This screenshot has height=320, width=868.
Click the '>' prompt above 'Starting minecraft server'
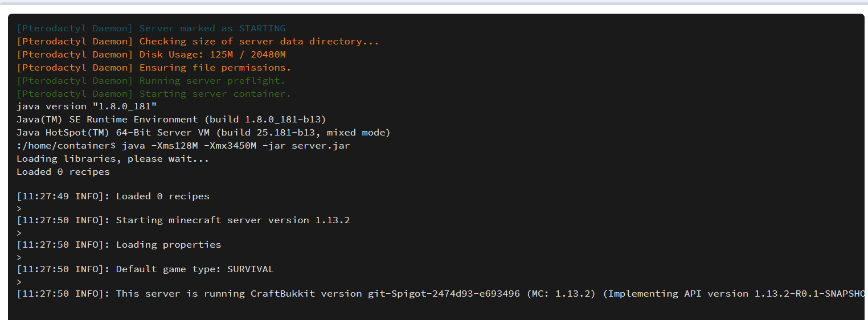pos(19,208)
